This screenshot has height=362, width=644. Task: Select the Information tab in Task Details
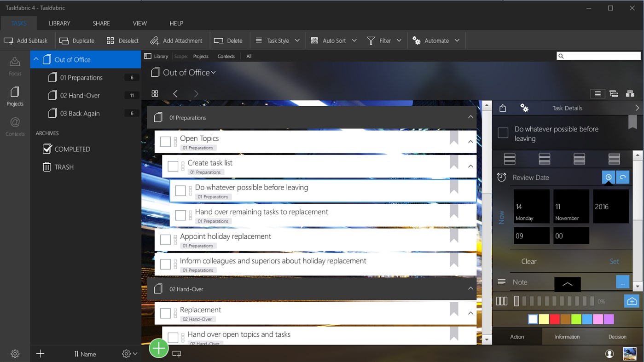point(566,336)
